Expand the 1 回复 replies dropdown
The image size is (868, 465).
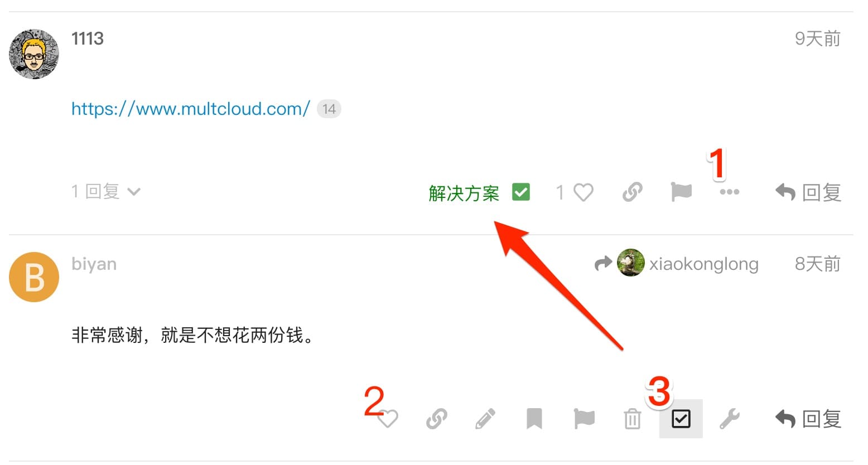105,192
